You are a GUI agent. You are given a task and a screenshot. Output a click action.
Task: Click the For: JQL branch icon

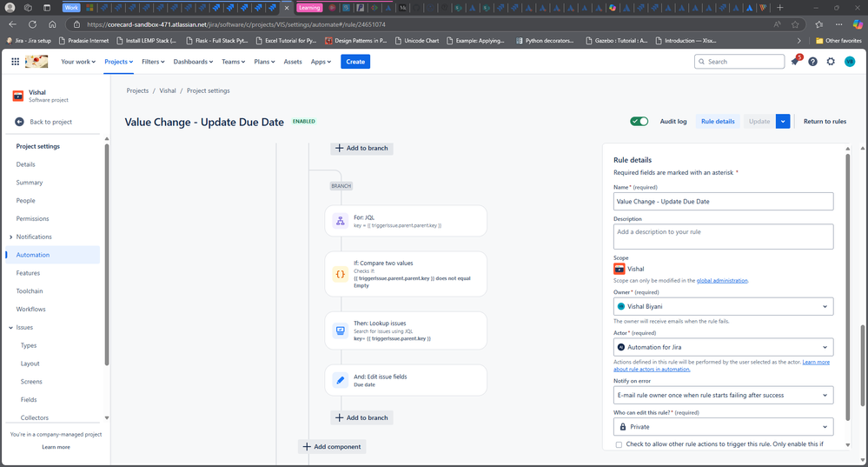[x=340, y=221]
